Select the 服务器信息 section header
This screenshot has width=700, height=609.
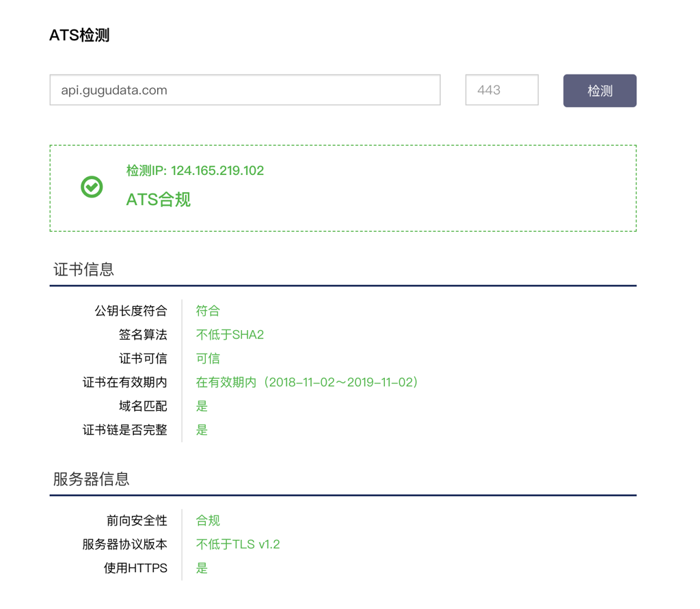click(x=90, y=479)
